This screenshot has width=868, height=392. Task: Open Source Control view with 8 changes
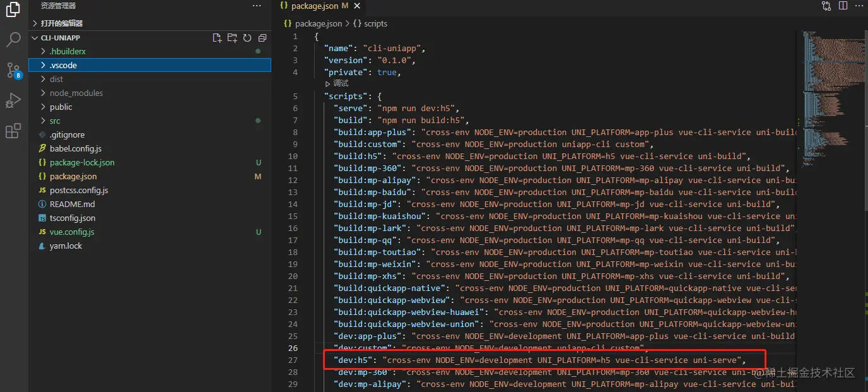13,70
